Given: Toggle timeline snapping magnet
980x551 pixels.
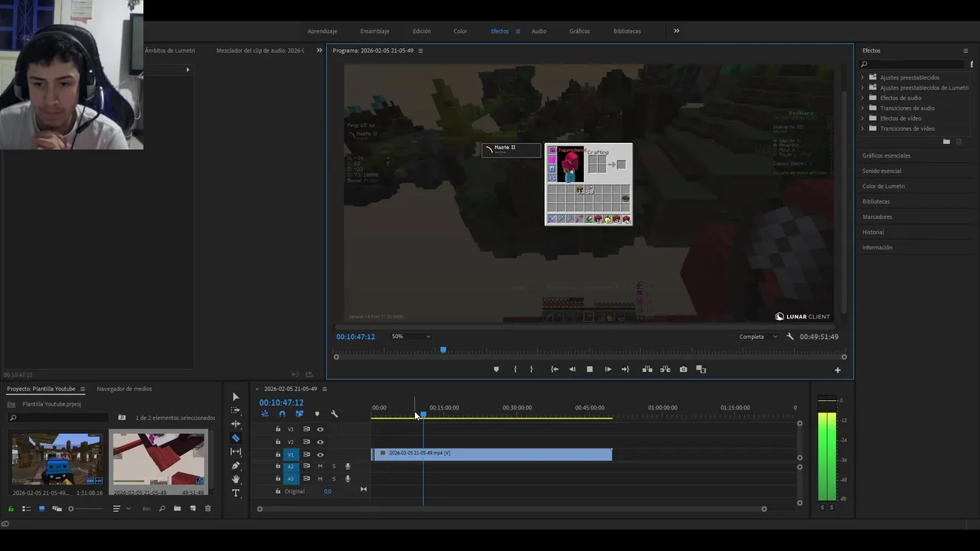Looking at the screenshot, I should [282, 414].
